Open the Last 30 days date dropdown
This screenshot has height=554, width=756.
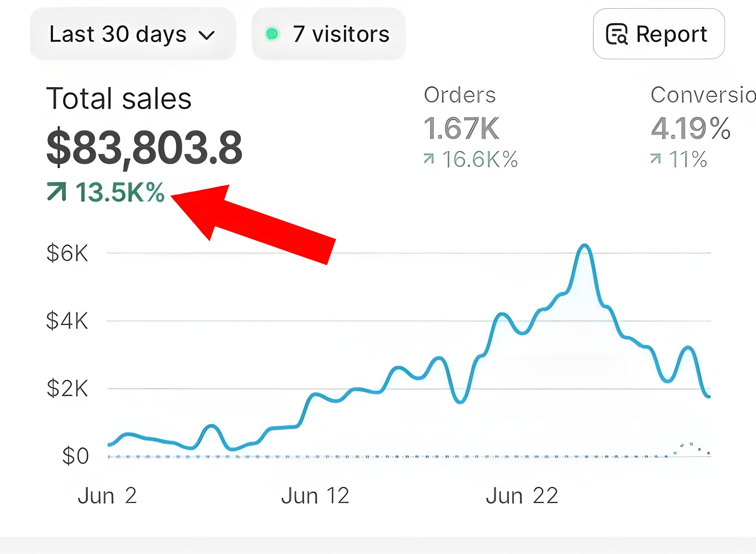tap(133, 34)
